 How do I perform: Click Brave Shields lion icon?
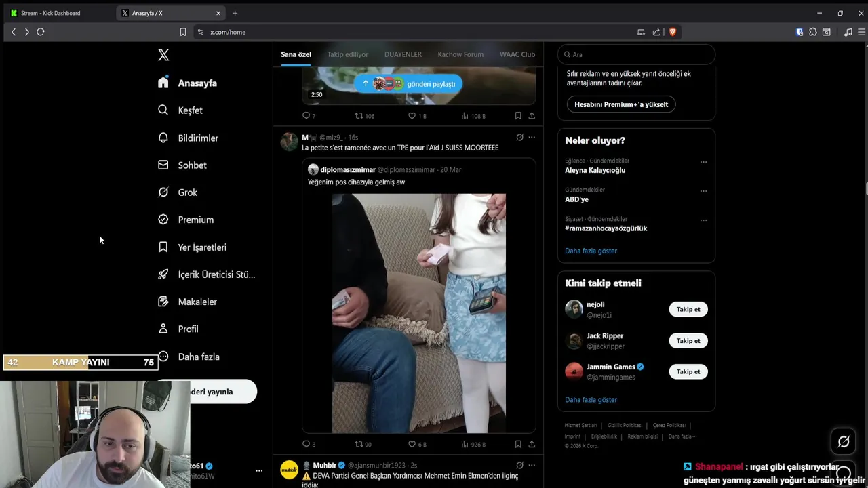coord(673,32)
